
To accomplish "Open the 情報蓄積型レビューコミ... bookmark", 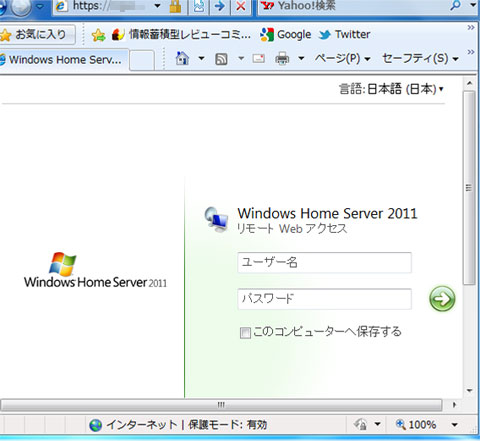I will [181, 34].
